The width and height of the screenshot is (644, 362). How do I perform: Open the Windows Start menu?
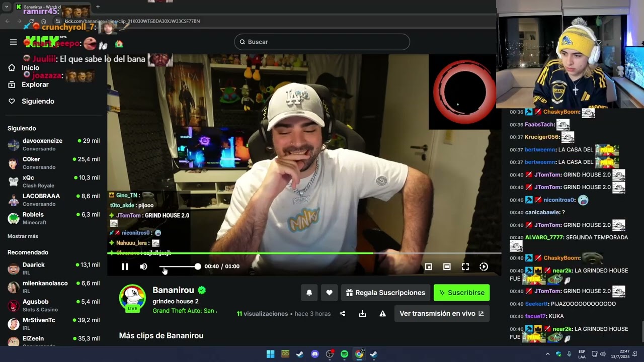tap(270, 354)
